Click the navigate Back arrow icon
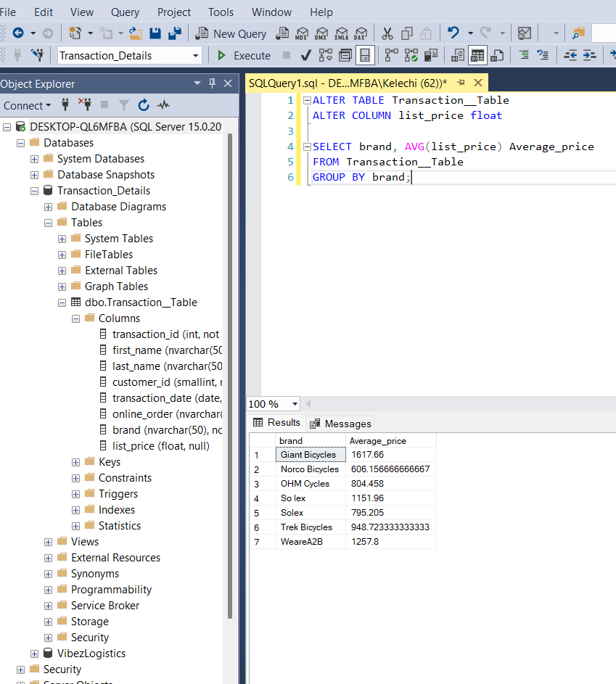The height and width of the screenshot is (684, 616). click(18, 33)
